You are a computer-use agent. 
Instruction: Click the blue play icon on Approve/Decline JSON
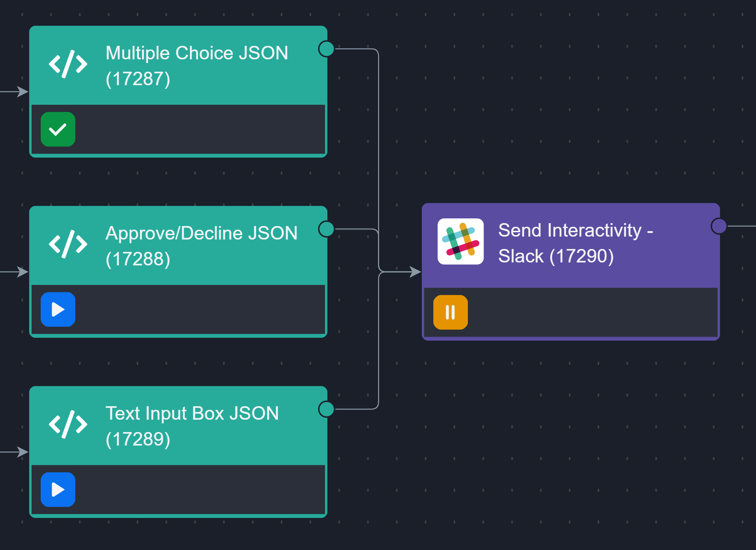(x=58, y=309)
